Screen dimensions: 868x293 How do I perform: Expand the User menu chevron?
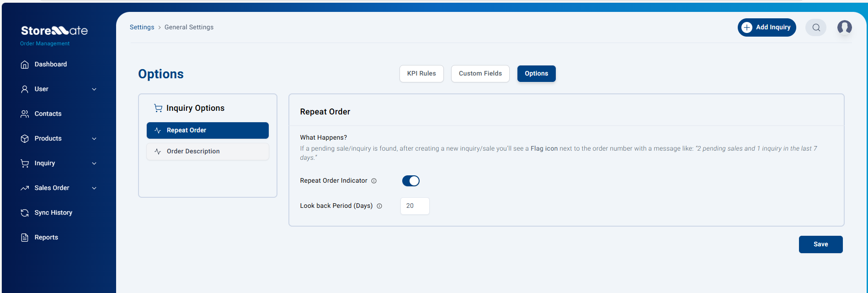coord(94,89)
